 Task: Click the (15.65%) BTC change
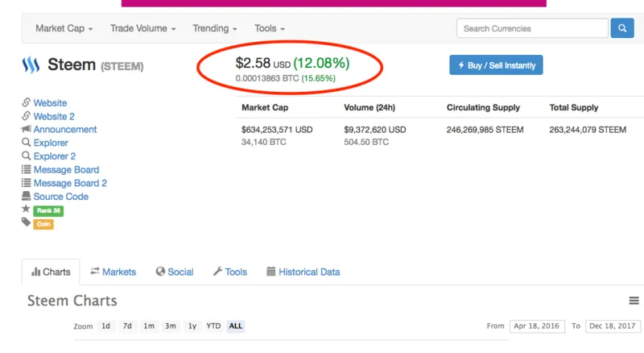click(318, 78)
